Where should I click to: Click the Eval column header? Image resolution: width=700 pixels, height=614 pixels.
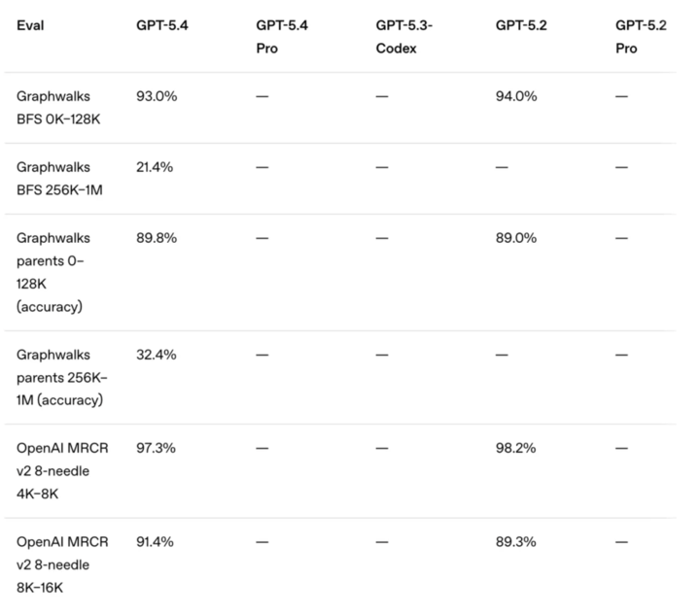point(30,25)
